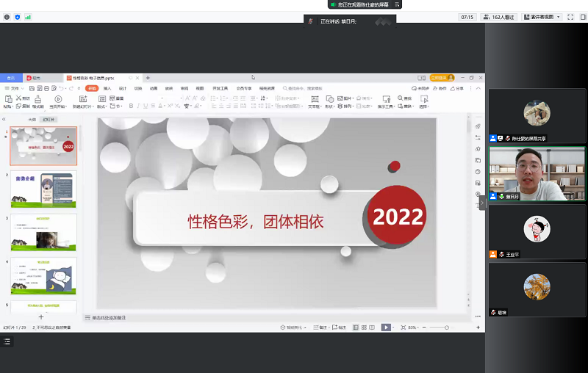Image resolution: width=588 pixels, height=373 pixels.
Task: Switch to normal view in status bar
Action: coord(355,327)
